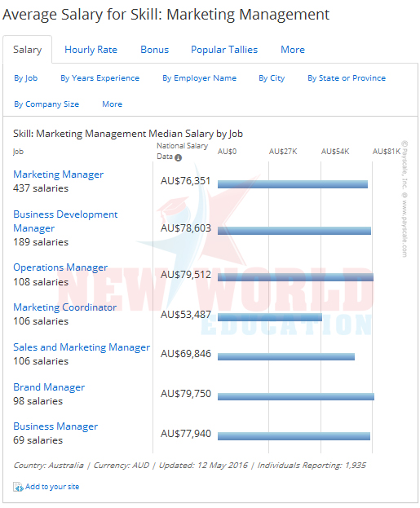Open the Popular Tallies tab
The height and width of the screenshot is (508, 420).
coord(224,50)
